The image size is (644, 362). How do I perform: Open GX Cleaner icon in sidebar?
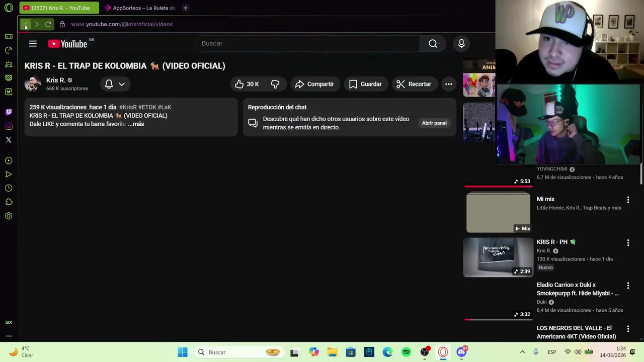point(9,64)
